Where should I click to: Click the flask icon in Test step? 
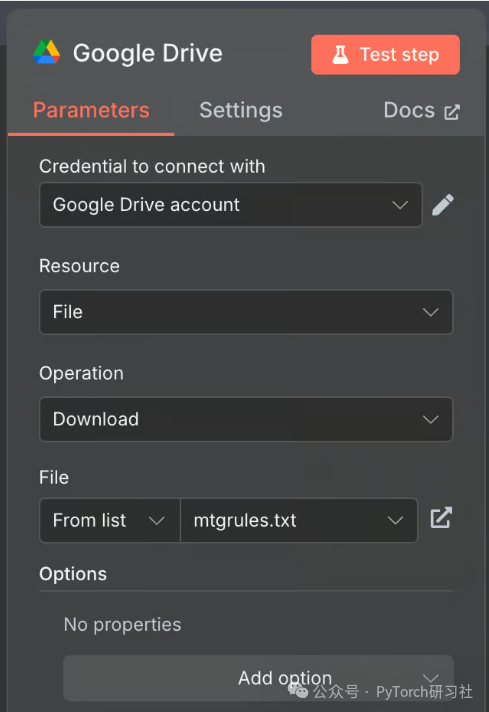coord(340,54)
